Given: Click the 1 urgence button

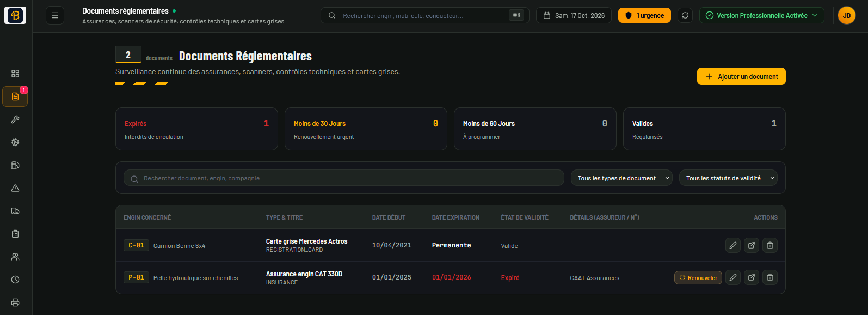Looking at the screenshot, I should click(x=644, y=15).
